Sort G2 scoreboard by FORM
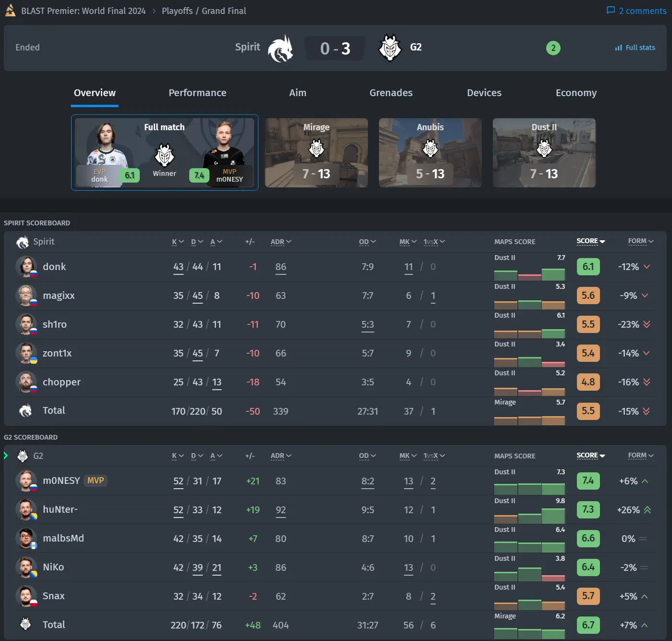This screenshot has height=641, width=672. click(x=641, y=455)
